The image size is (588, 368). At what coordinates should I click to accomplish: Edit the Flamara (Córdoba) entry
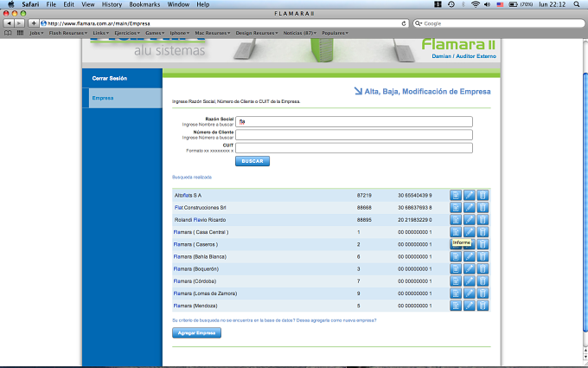[x=470, y=281]
